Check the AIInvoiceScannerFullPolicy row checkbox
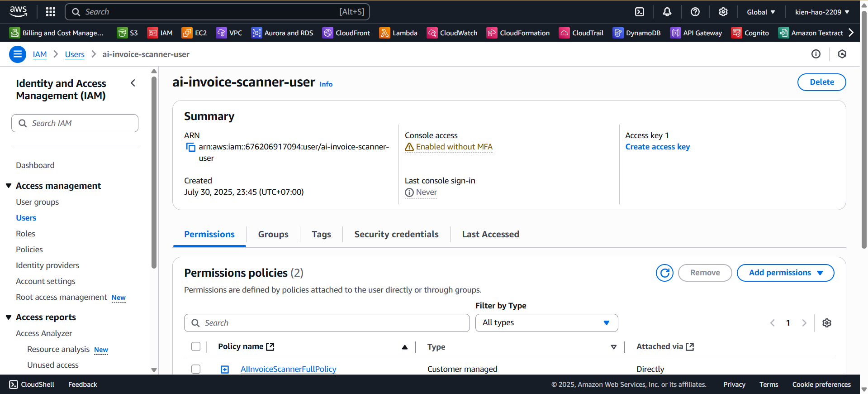Screen dimensions: 868x394 point(196,369)
